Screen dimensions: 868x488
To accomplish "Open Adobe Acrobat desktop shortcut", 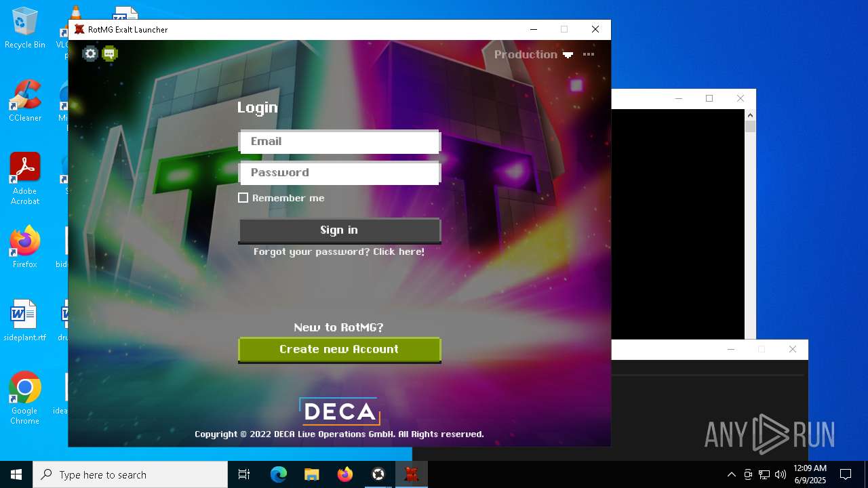I will (25, 178).
